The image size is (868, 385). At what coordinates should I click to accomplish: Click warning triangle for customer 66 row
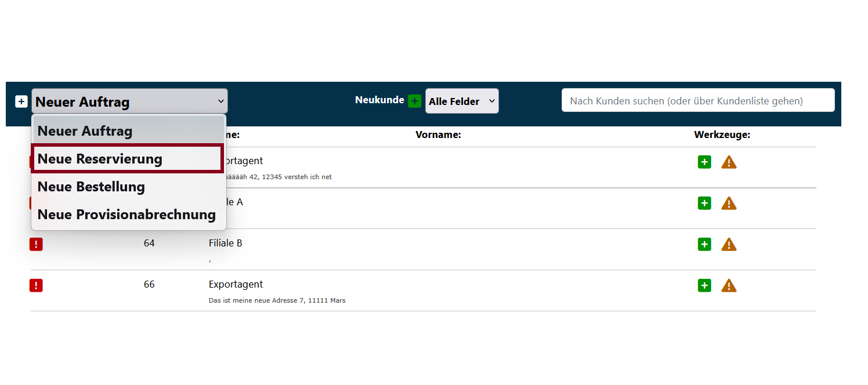tap(729, 286)
